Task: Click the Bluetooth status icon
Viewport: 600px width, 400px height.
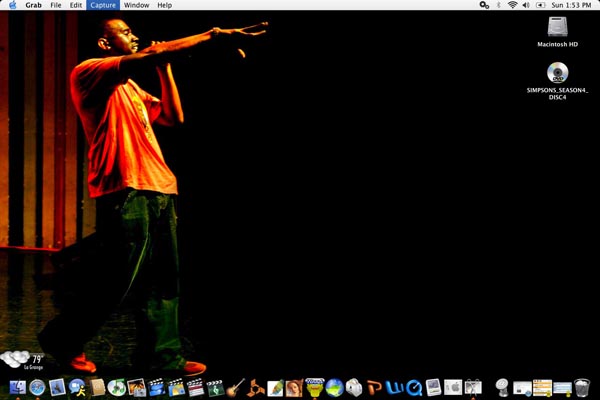Action: tap(498, 5)
